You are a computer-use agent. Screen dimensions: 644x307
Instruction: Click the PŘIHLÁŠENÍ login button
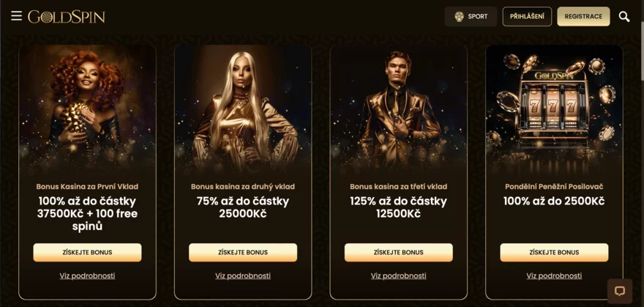(x=527, y=16)
